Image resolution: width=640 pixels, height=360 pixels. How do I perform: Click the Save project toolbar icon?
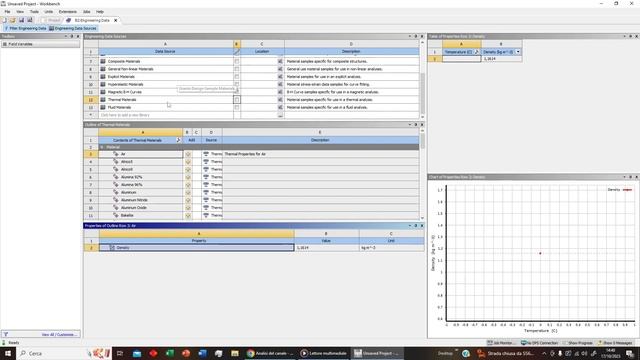click(x=21, y=20)
